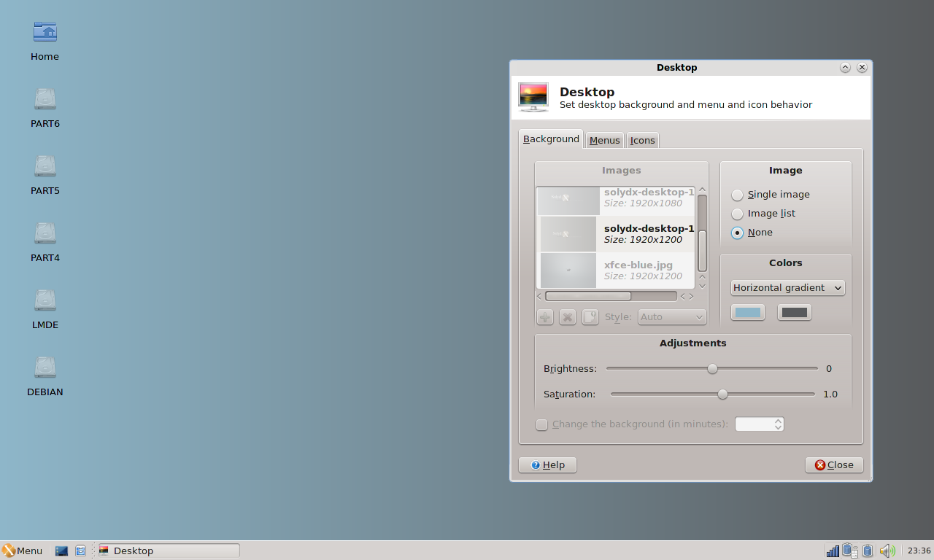Switch to the Menus tab
934x560 pixels.
tap(604, 140)
